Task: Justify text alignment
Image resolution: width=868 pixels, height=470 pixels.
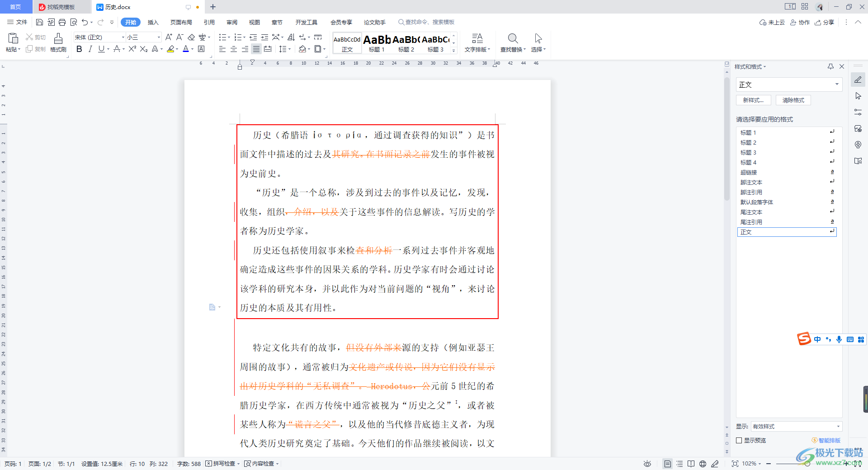Action: click(256, 49)
